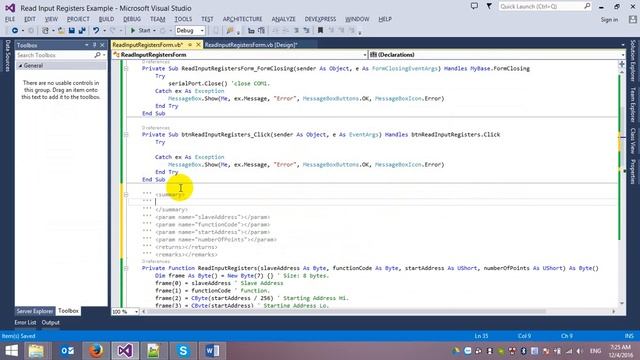
Task: Open the HELP menu
Action: pos(385,19)
